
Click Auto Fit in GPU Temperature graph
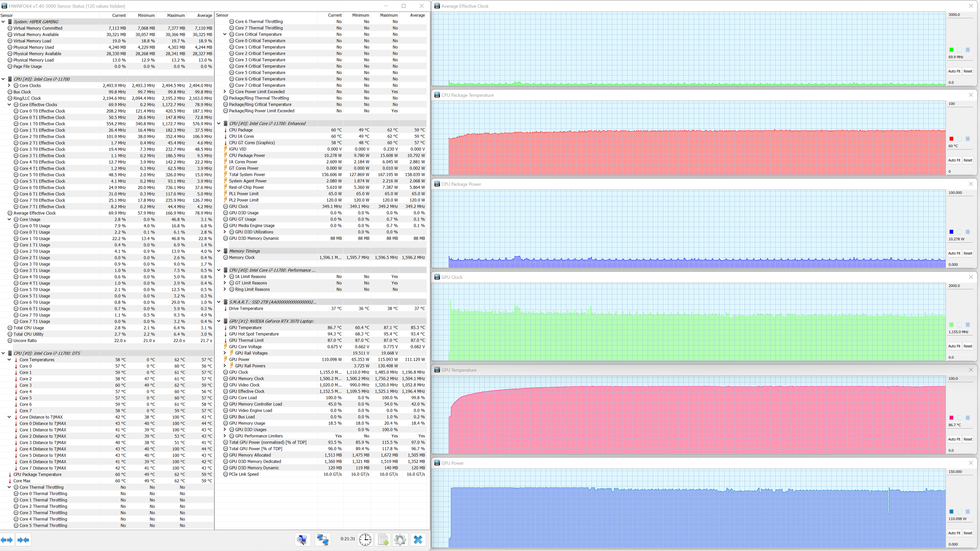(x=954, y=439)
